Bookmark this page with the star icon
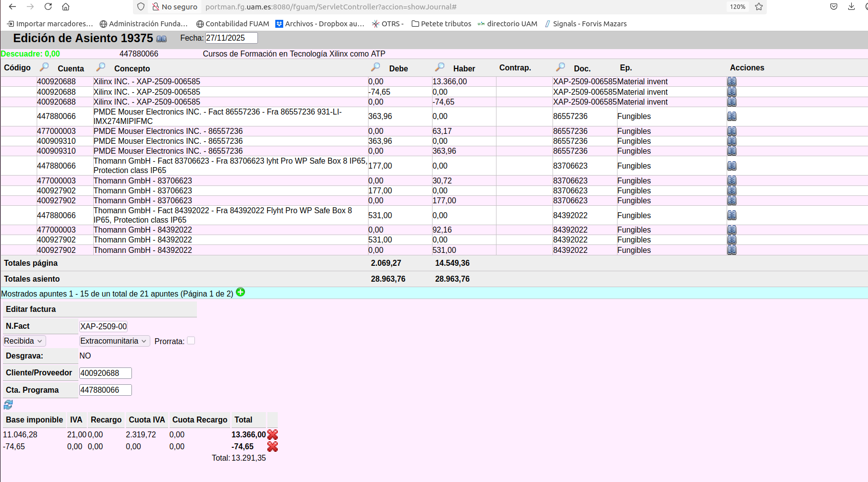 tap(759, 7)
